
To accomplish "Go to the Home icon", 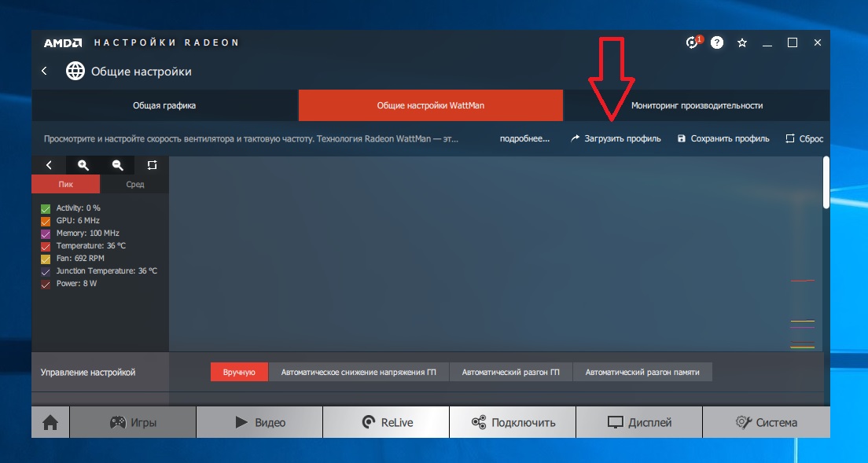I will 50,422.
